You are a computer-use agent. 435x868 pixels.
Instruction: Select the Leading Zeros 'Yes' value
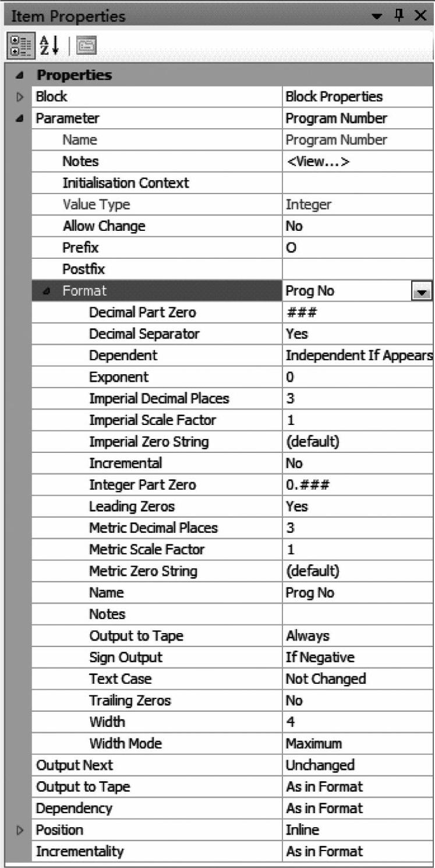pyautogui.click(x=297, y=507)
